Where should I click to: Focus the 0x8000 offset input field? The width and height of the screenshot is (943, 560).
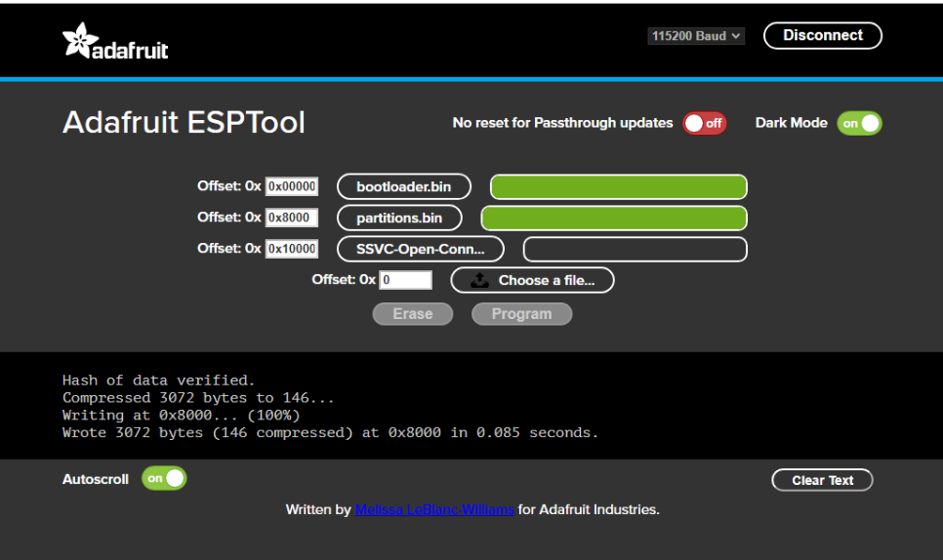point(292,219)
